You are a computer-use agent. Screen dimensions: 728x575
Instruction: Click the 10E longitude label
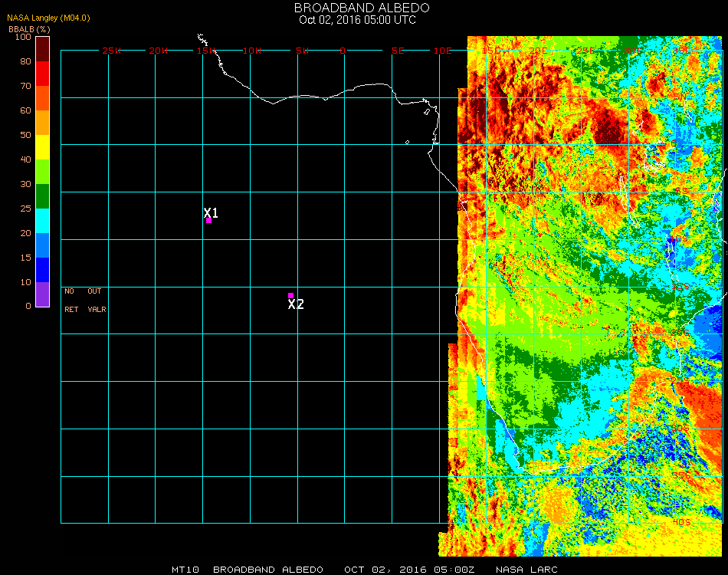(442, 51)
